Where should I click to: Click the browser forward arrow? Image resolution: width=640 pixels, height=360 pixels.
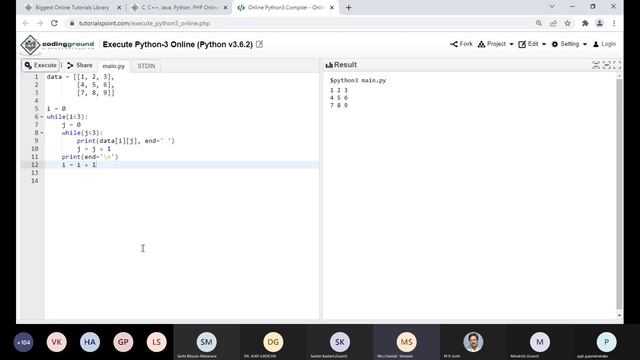pyautogui.click(x=40, y=23)
